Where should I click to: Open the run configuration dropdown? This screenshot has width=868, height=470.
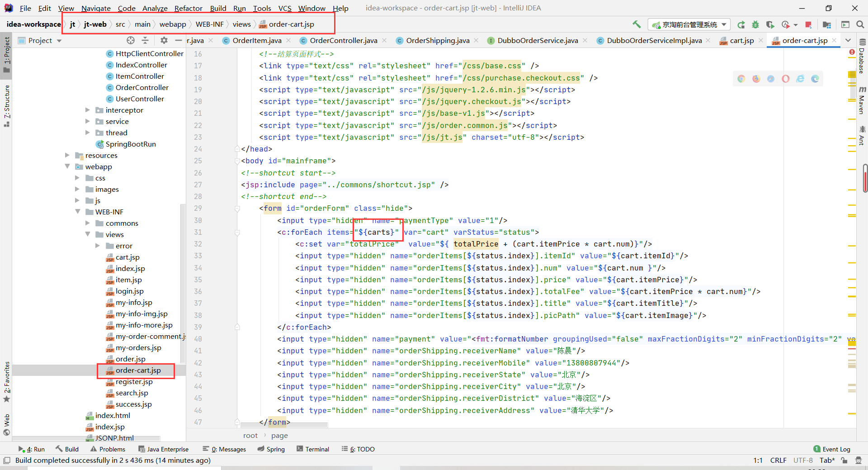pos(689,24)
